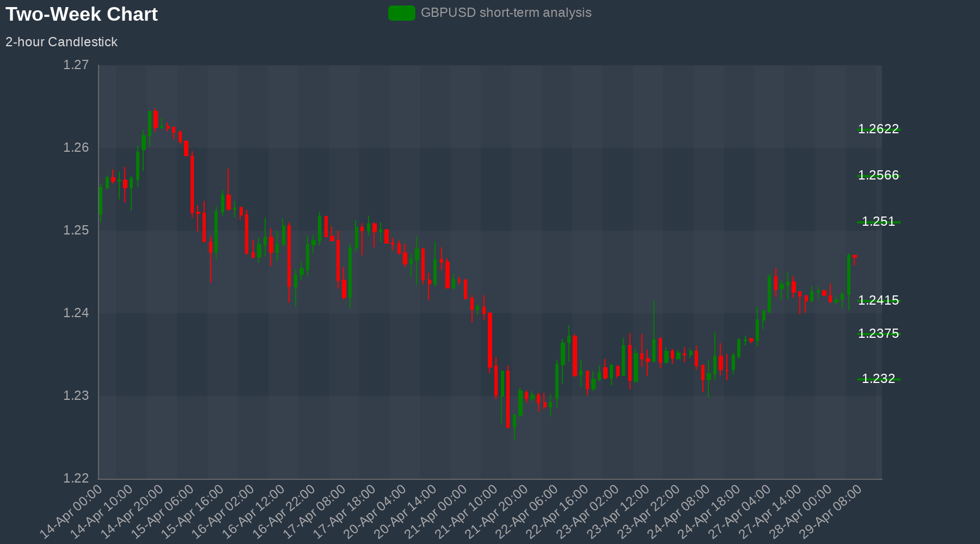Click the 1.22 y-axis tick label

[76, 478]
